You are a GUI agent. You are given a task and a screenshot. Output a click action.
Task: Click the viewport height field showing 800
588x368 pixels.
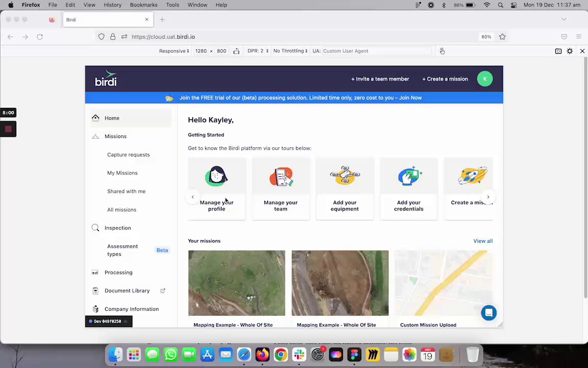[x=222, y=51]
